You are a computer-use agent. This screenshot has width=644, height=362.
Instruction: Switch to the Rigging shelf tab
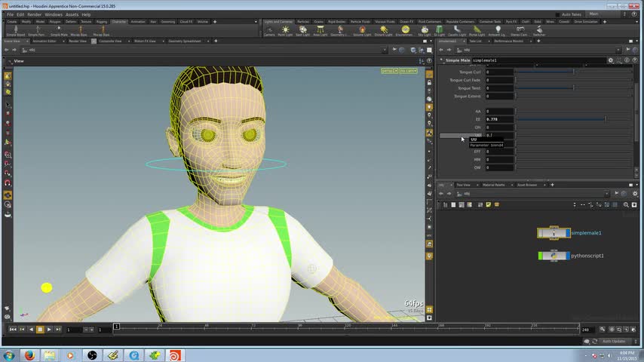click(102, 22)
